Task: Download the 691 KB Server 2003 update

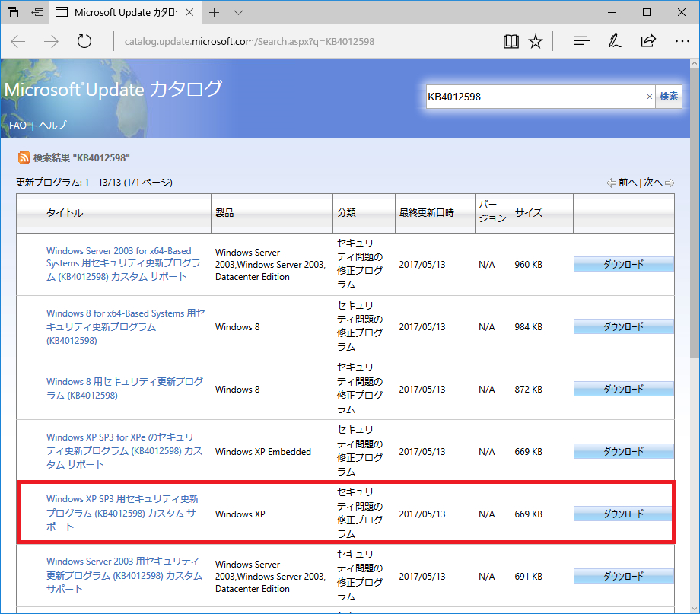Action: pyautogui.click(x=623, y=577)
